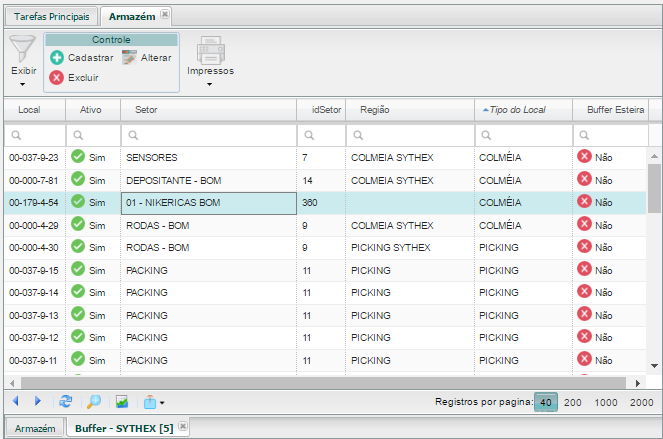Click the Alterar button label
The image size is (663, 439).
pyautogui.click(x=156, y=58)
